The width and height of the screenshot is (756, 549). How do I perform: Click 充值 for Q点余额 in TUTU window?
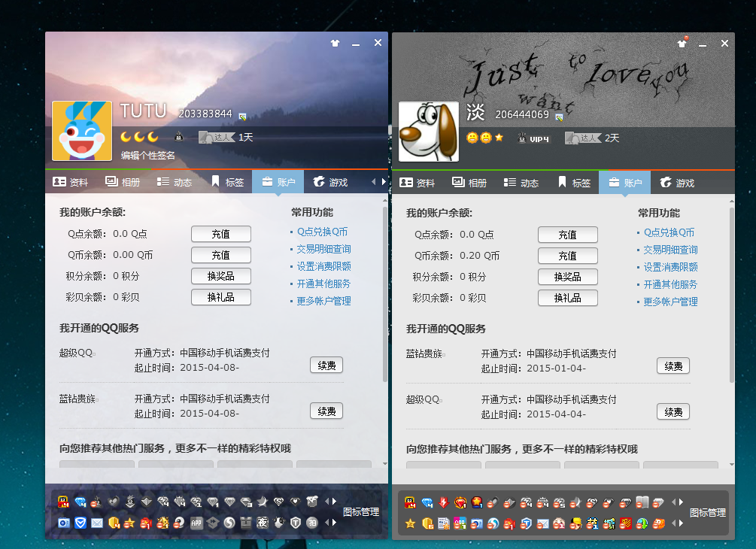pyautogui.click(x=221, y=234)
